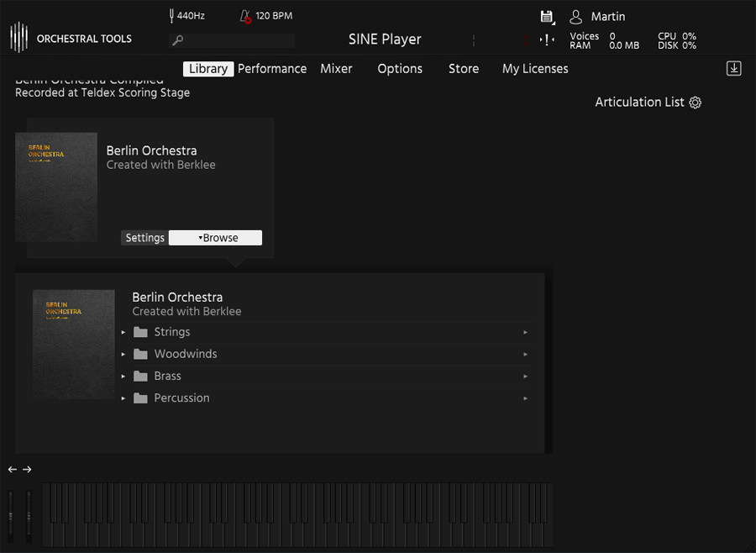
Task: Click the right-side arrow on Brass row
Action: click(526, 377)
